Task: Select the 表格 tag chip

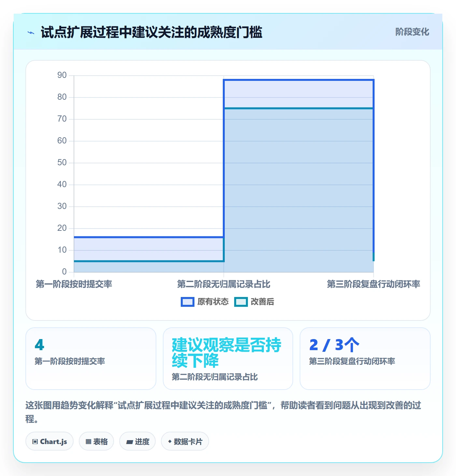Action: (x=96, y=441)
